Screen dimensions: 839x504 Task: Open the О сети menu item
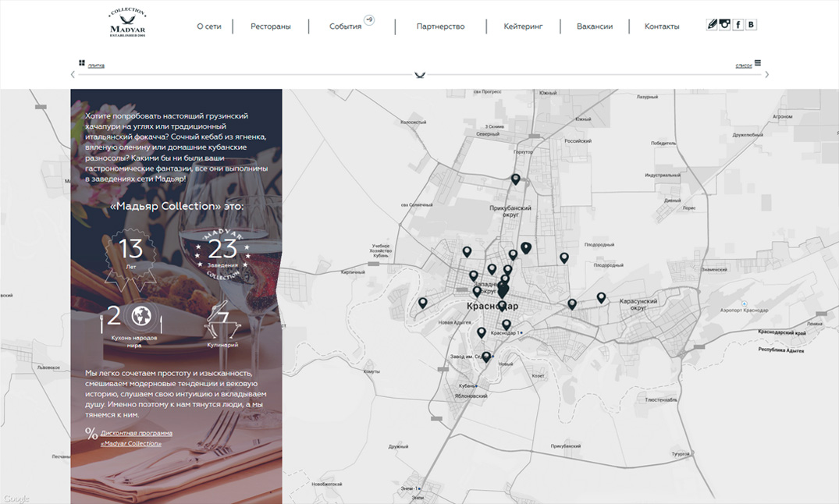(208, 27)
